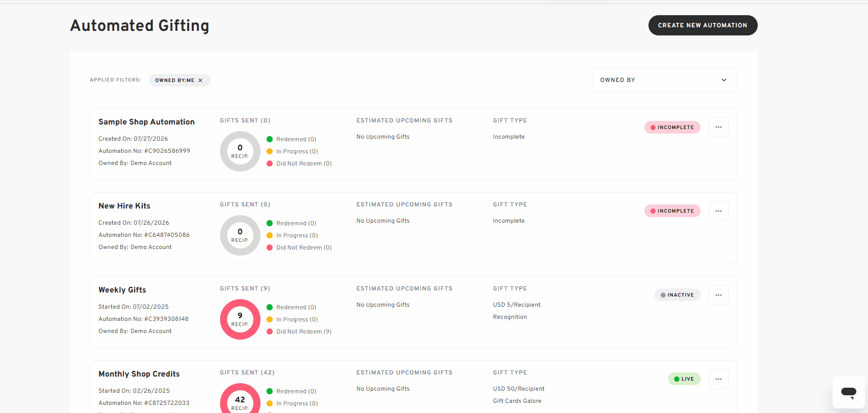Click Redeemed (0) under New Hire Kits

[x=291, y=223]
